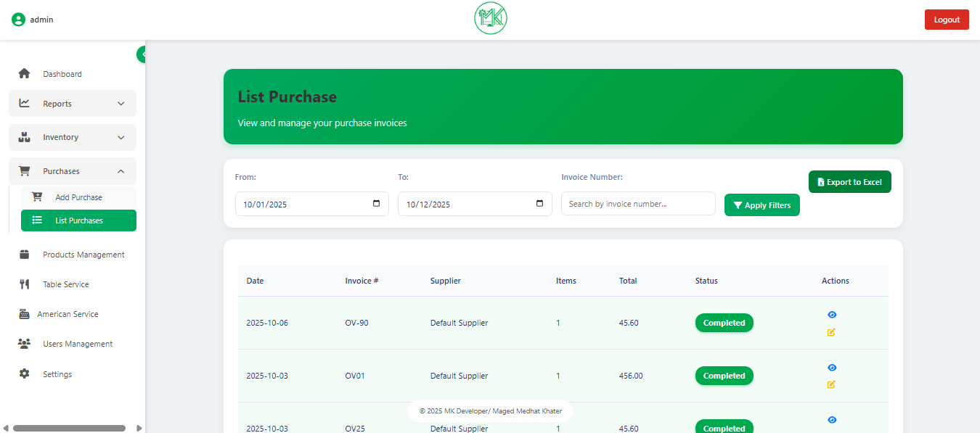Open Add Purchase in sidebar

78,197
